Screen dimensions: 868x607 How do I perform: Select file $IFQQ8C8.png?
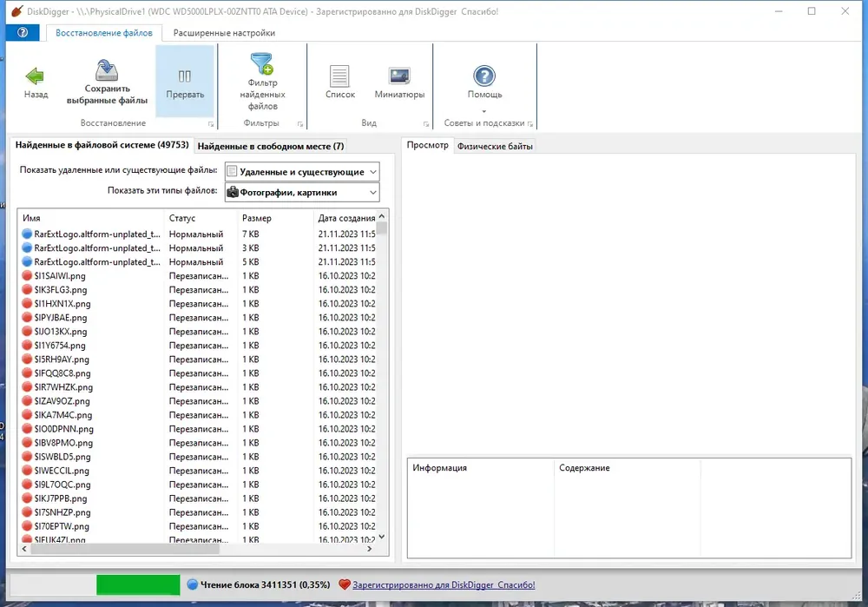tap(62, 373)
